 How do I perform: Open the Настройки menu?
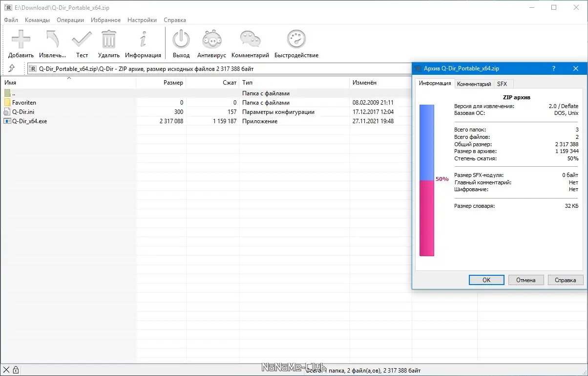click(x=142, y=20)
